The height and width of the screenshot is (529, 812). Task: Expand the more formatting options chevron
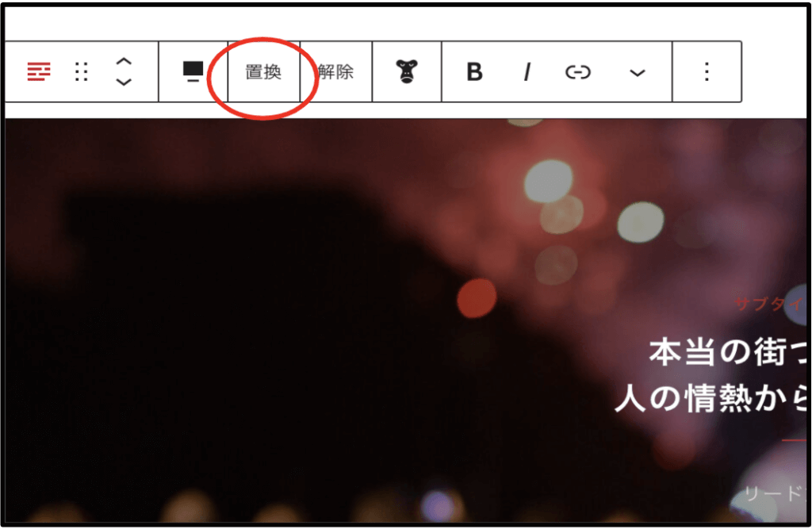pos(637,73)
